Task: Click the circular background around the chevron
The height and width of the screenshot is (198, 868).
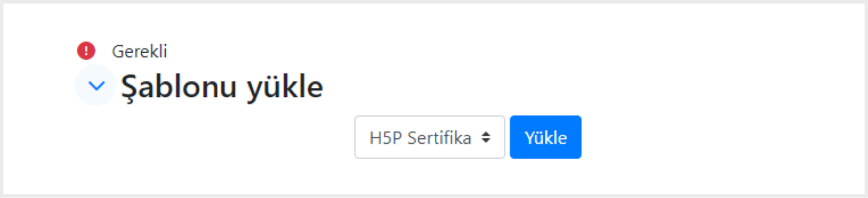Action: [95, 85]
